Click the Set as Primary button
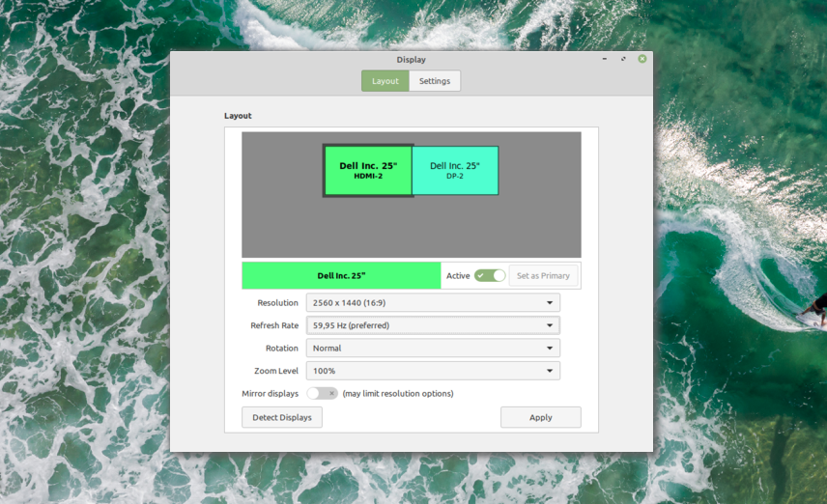 point(543,275)
